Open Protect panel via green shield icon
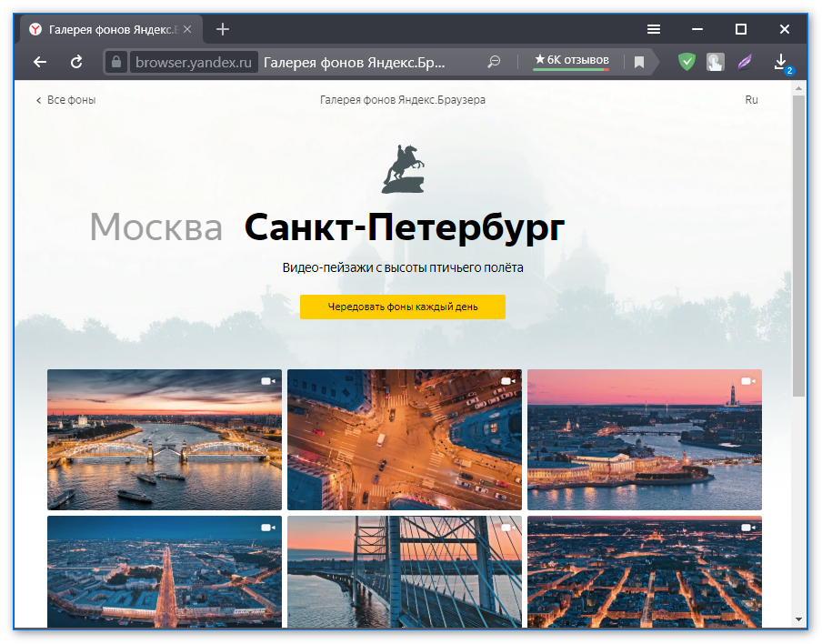The width and height of the screenshot is (822, 644). pos(687,62)
